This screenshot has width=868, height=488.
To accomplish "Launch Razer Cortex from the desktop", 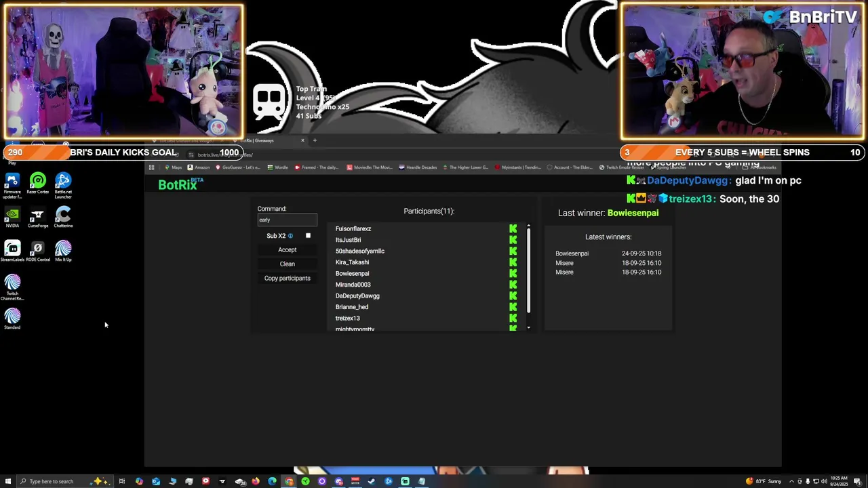I will click(38, 184).
